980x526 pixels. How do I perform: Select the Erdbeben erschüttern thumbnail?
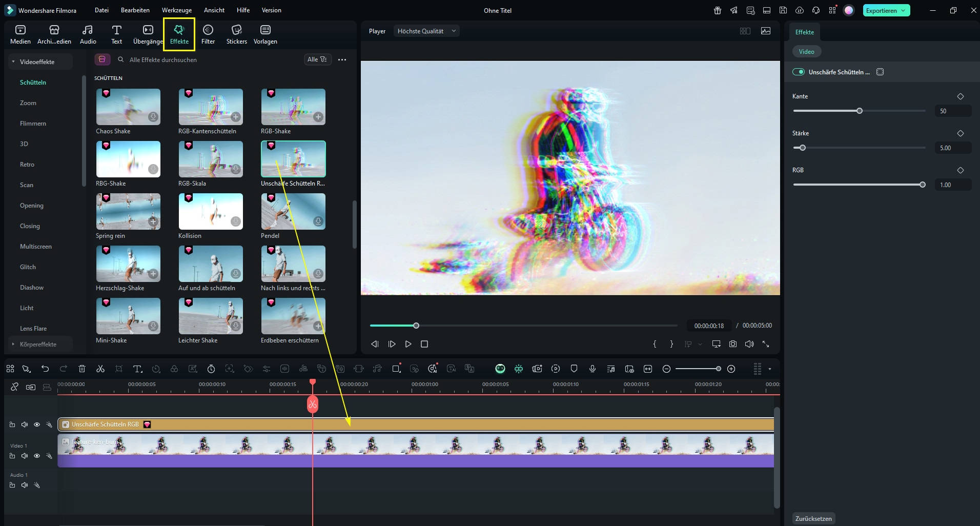click(293, 316)
